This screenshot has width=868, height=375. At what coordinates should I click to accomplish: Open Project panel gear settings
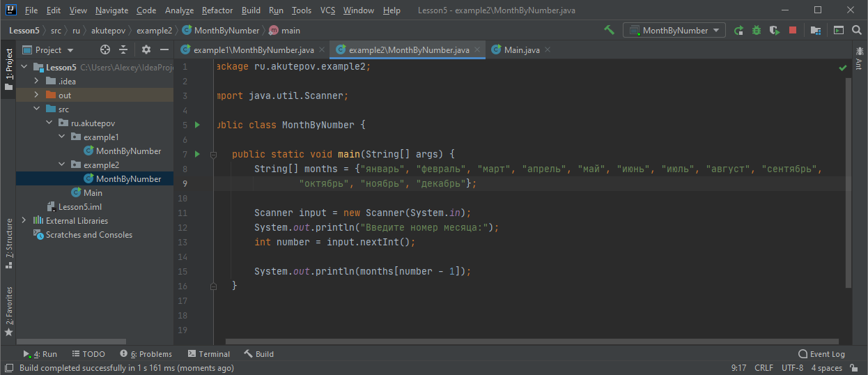(146, 49)
